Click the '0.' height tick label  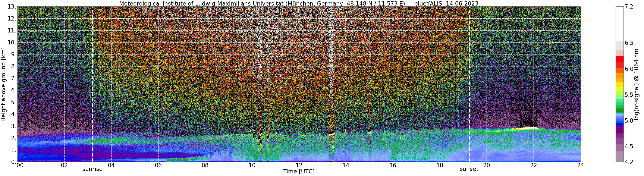13,162
